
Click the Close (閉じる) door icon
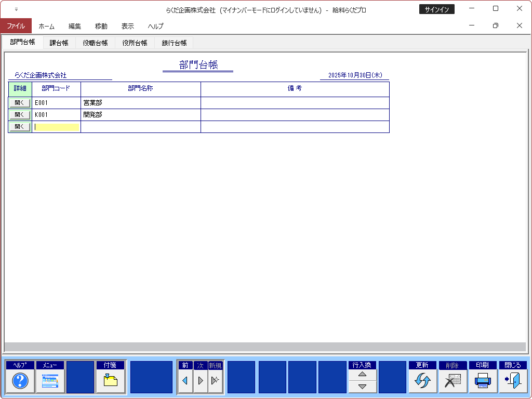point(513,381)
